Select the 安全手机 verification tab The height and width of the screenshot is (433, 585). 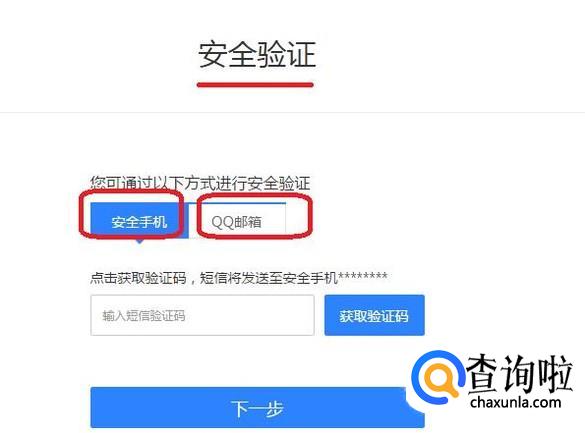pyautogui.click(x=140, y=220)
